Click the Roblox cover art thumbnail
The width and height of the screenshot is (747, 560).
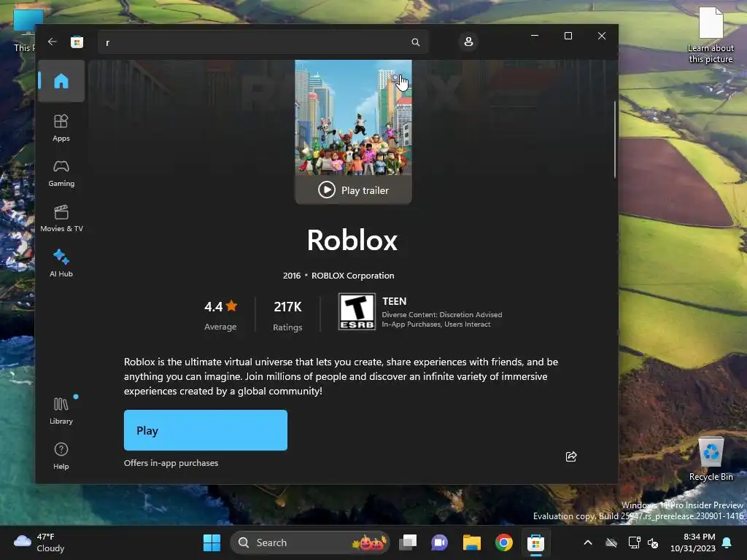click(x=354, y=117)
